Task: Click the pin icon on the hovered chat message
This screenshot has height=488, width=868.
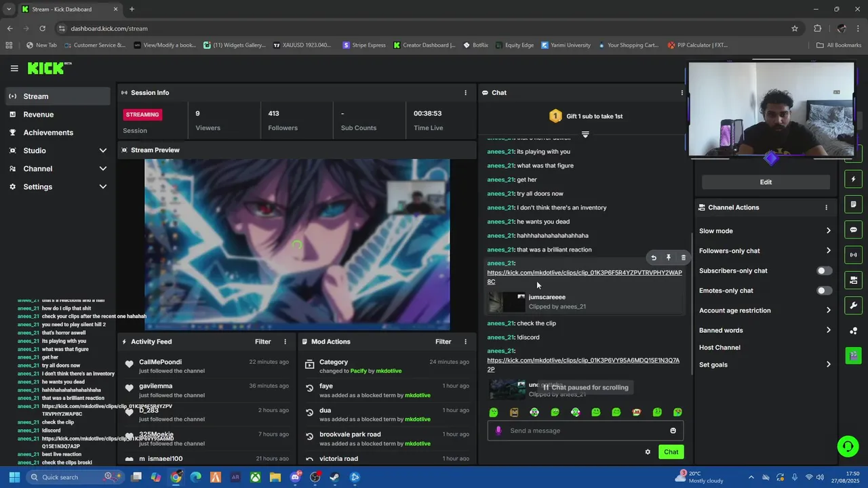Action: 669,258
